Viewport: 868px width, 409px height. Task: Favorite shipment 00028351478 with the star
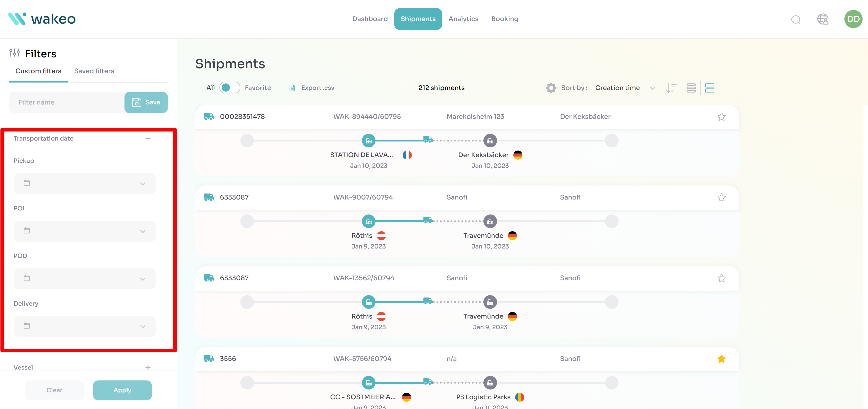pos(722,117)
